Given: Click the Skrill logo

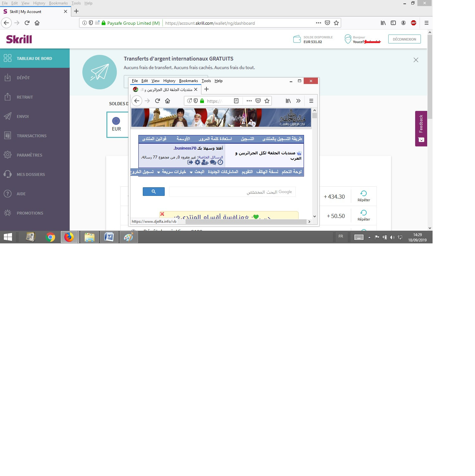Looking at the screenshot, I should (x=19, y=39).
